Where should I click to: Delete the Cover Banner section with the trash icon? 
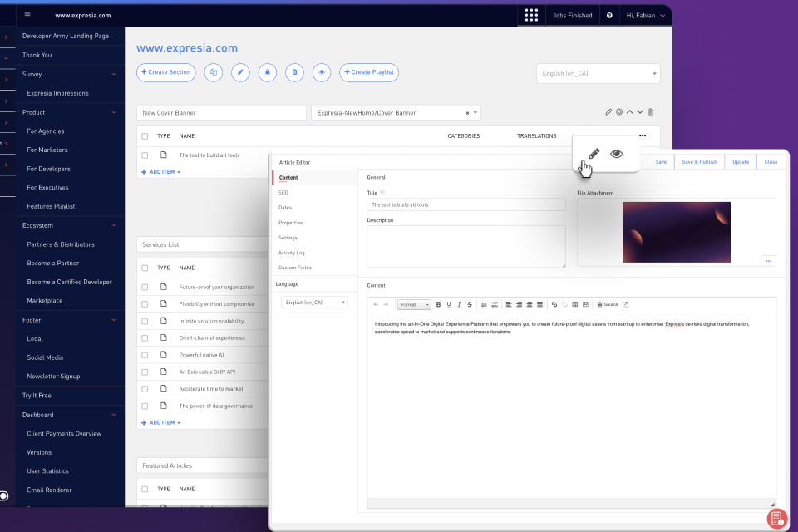pos(650,112)
